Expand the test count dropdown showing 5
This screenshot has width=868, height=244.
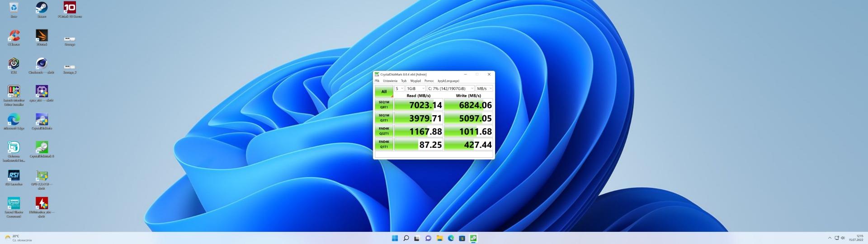tap(399, 89)
